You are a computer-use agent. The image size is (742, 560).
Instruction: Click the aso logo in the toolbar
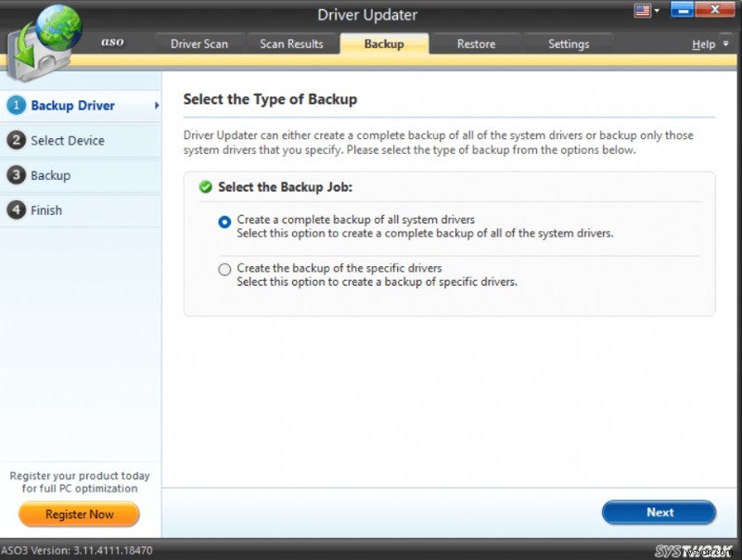[x=112, y=42]
